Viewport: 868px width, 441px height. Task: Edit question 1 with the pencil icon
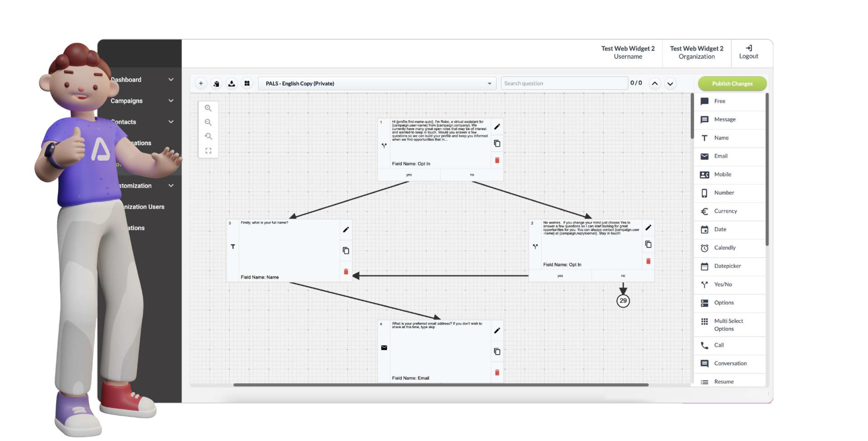click(x=497, y=127)
